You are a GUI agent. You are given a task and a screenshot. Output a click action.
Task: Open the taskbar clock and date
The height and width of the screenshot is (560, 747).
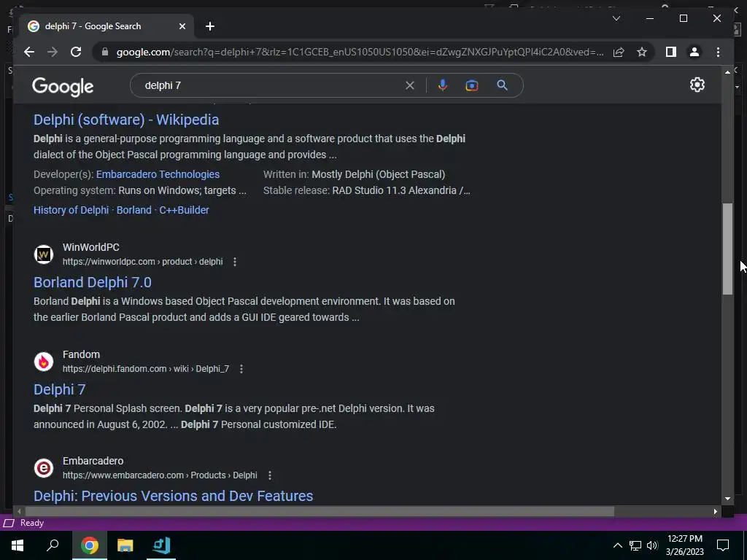tap(684, 545)
